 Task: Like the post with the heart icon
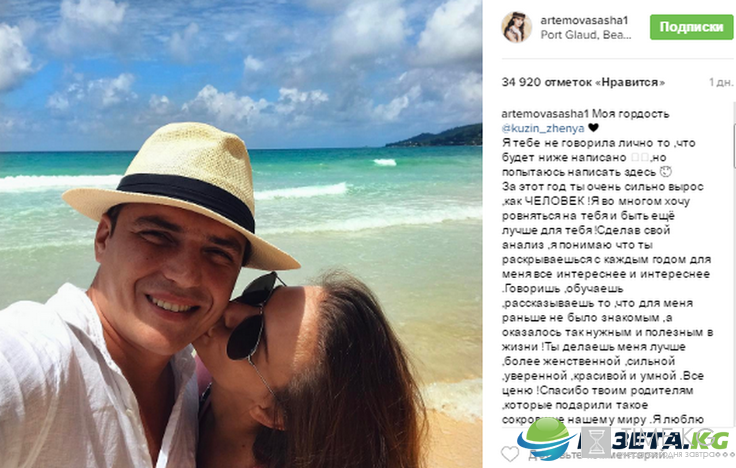click(x=510, y=454)
